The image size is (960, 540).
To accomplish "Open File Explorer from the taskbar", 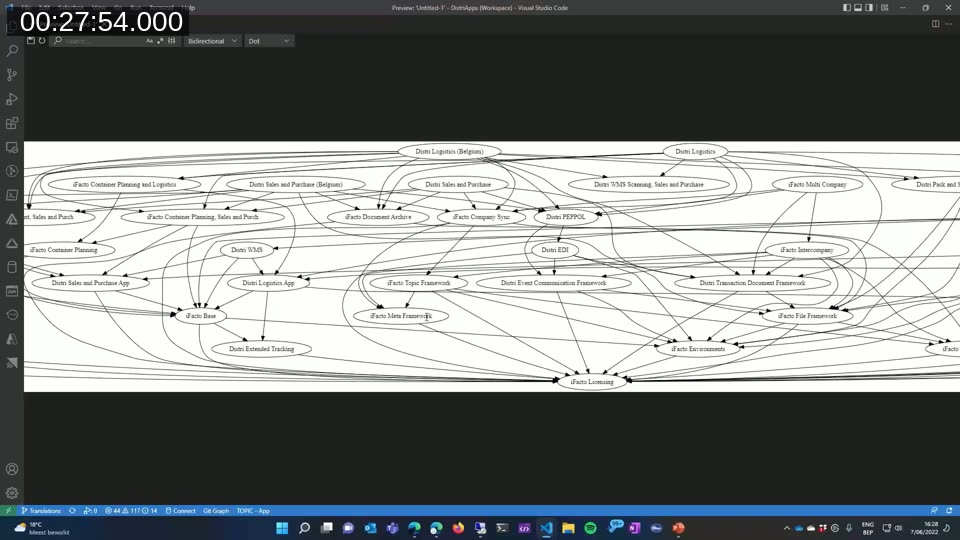I will pos(568,528).
